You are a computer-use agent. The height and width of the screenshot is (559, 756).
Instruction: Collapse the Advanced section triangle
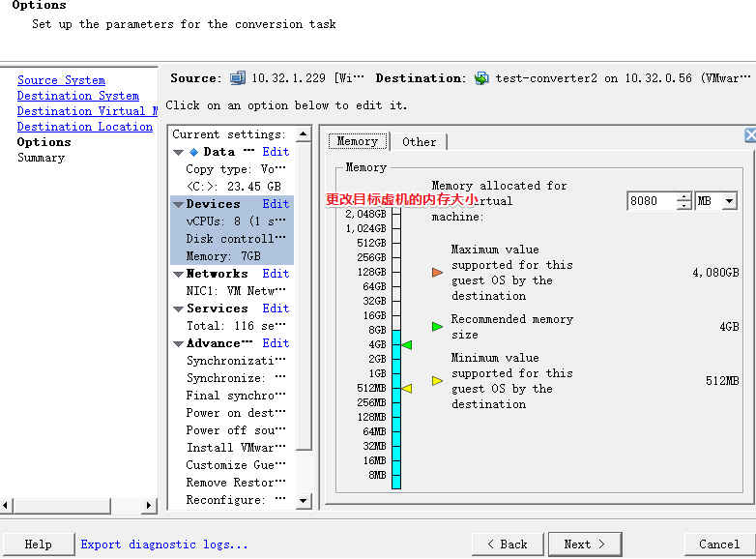point(179,344)
